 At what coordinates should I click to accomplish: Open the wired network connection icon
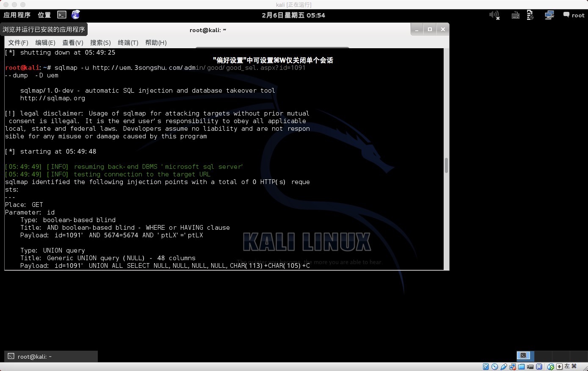click(x=549, y=15)
